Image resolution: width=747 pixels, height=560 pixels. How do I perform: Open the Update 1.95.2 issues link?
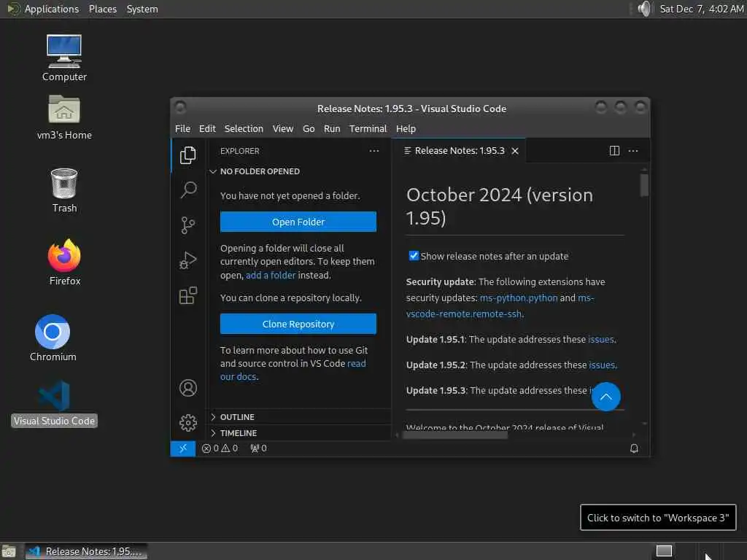point(602,365)
